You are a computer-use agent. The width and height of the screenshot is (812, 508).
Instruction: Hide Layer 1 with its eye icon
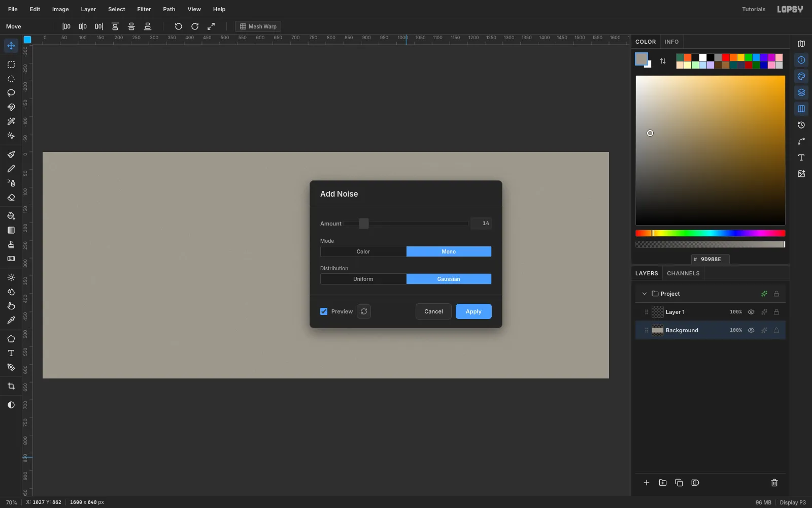(x=751, y=312)
